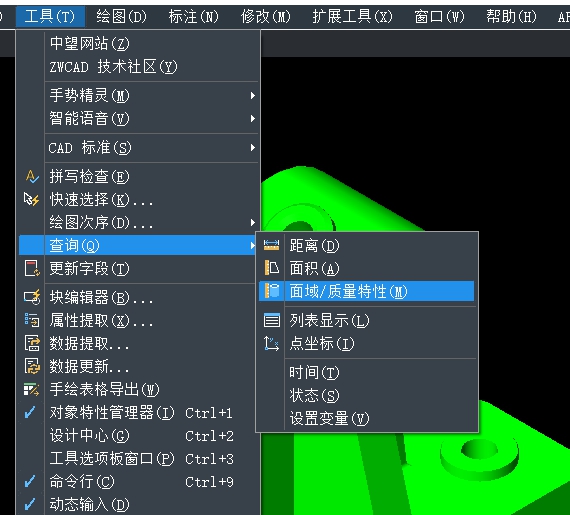Image resolution: width=570 pixels, height=515 pixels.
Task: Open the 扩展工具(X) menu
Action: pyautogui.click(x=352, y=16)
